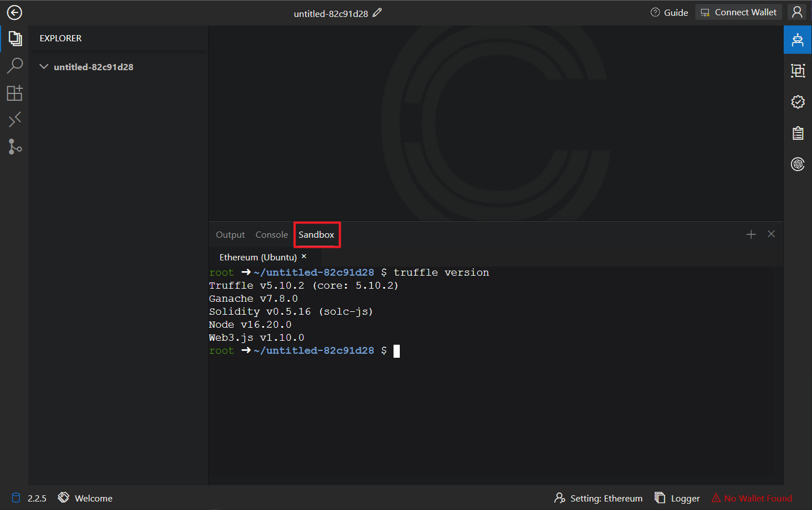
Task: Switch to the Console tab
Action: click(x=271, y=235)
